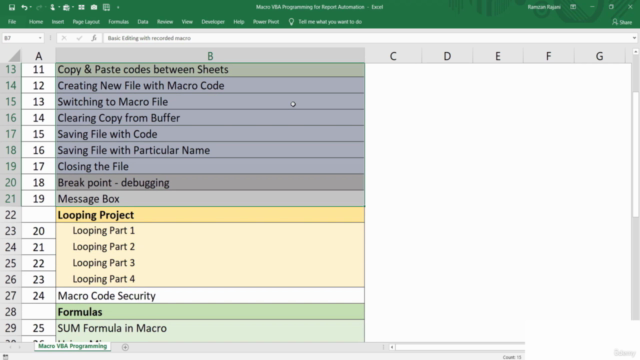
Task: Click the table layout icon after the camera
Action: tap(107, 7)
